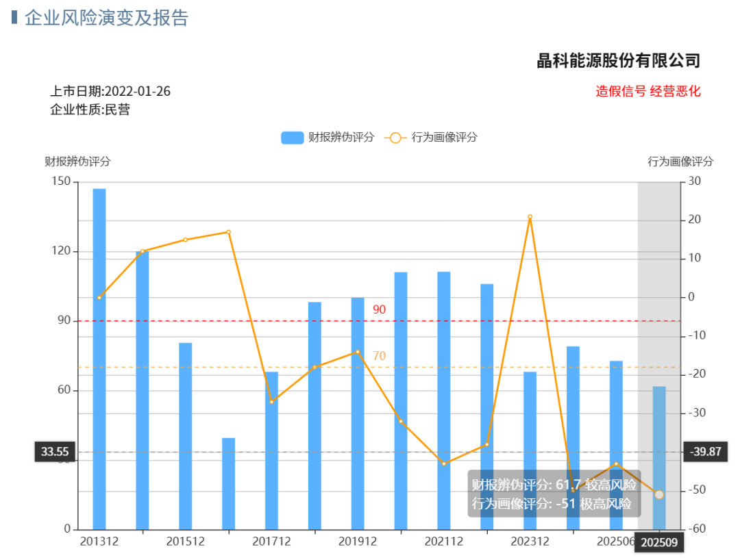Click the 企业性质:民营 text
The image size is (740, 560).
click(90, 110)
